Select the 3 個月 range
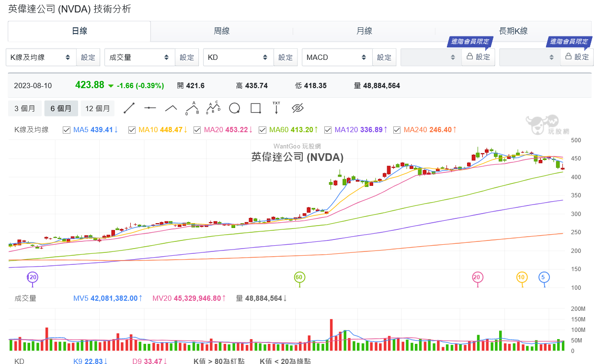The width and height of the screenshot is (594, 364). [25, 108]
